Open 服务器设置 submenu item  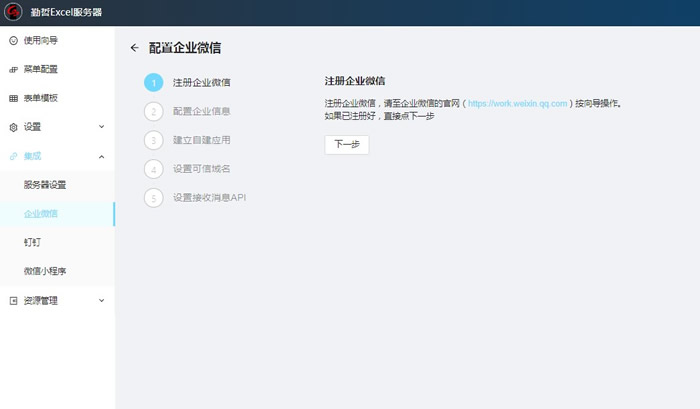point(45,185)
